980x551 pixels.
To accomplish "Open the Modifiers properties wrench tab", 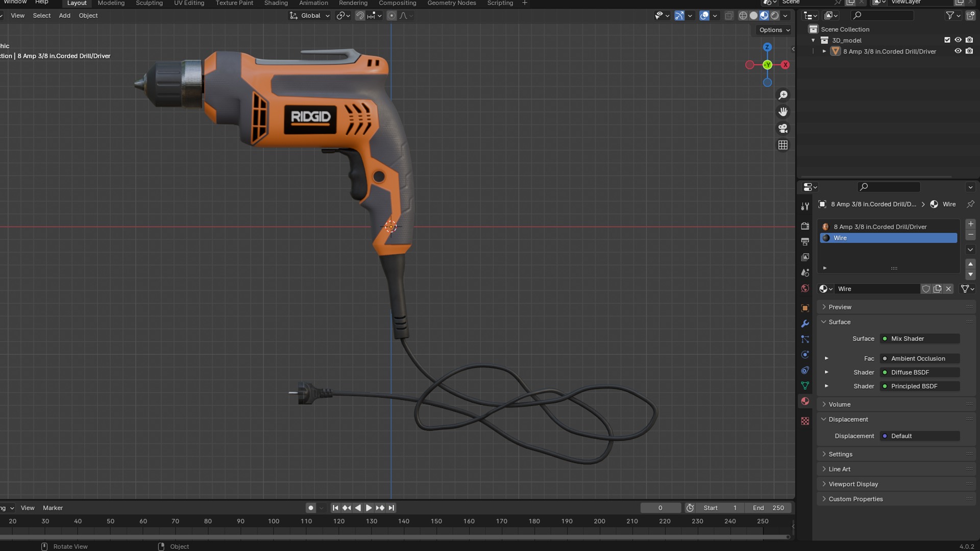I will [805, 323].
